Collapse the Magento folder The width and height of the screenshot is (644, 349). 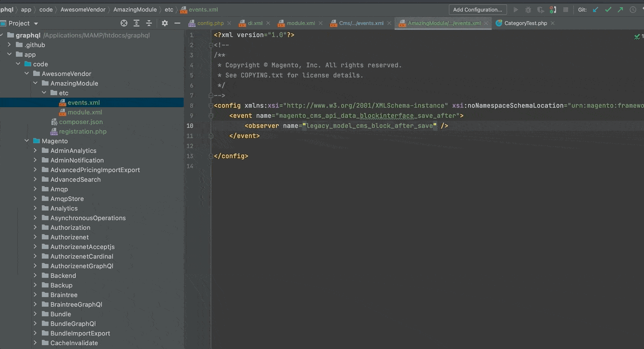pos(27,141)
